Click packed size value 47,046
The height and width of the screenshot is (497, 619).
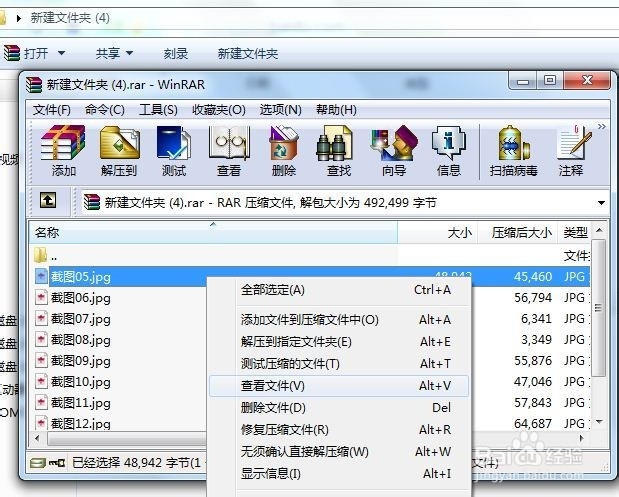pos(533,381)
